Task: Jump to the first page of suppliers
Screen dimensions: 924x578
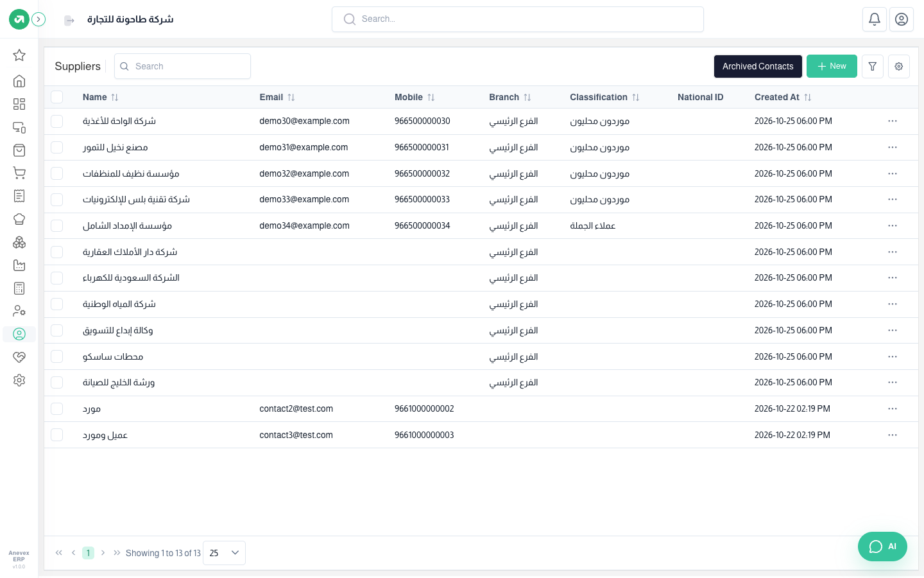Action: pos(59,553)
